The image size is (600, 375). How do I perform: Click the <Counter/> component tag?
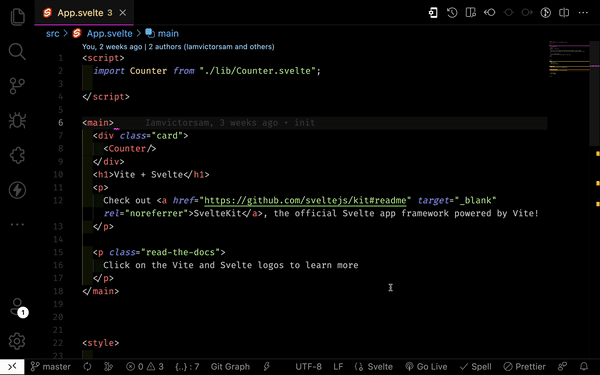130,148
